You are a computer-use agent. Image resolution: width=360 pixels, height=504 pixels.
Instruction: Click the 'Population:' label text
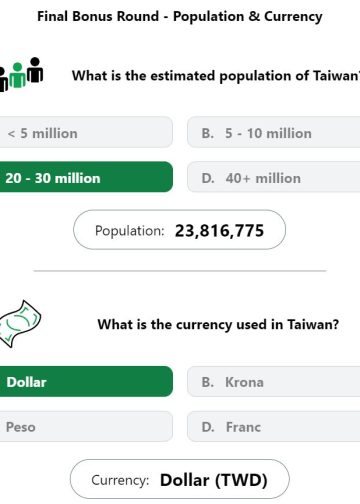click(130, 231)
